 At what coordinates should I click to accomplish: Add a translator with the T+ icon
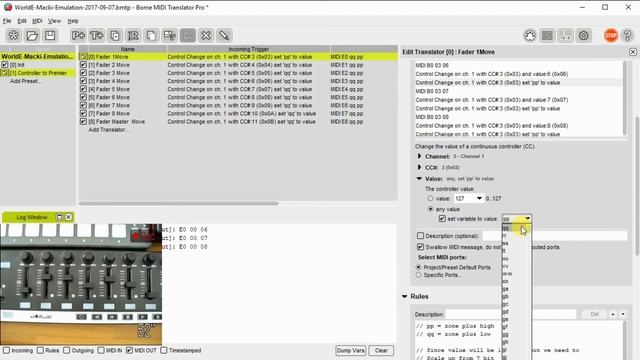[x=96, y=36]
